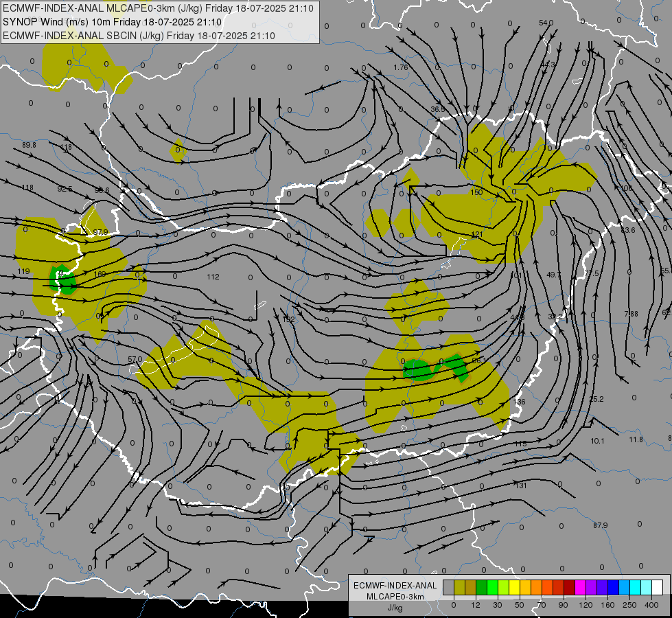The width and height of the screenshot is (672, 618).
Task: Click the map value 136
Action: 520,402
